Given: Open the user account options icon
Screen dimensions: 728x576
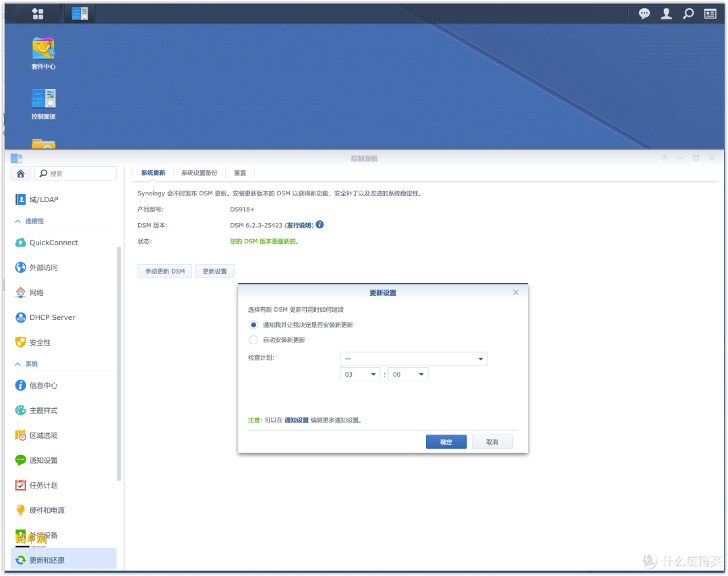Looking at the screenshot, I should pos(666,13).
